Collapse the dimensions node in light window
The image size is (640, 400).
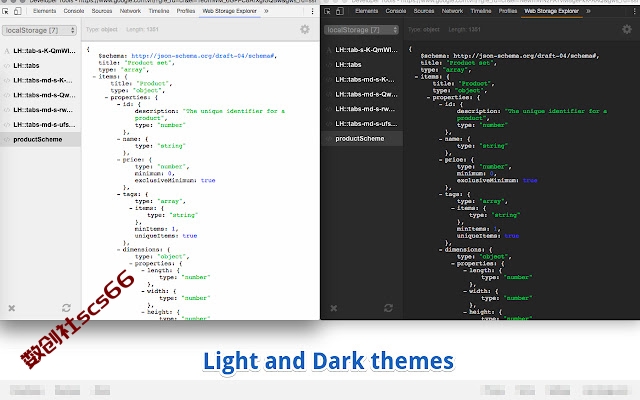pyautogui.click(x=119, y=249)
